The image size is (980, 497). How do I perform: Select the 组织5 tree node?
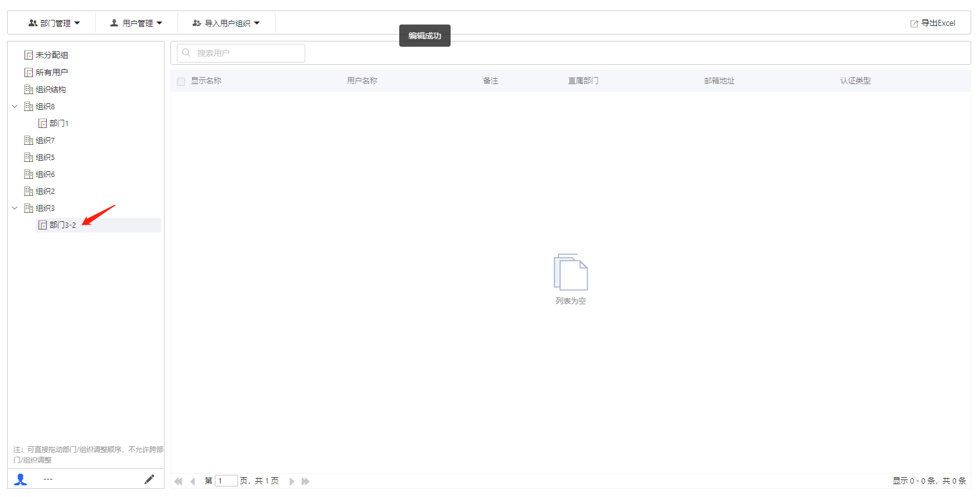[45, 157]
